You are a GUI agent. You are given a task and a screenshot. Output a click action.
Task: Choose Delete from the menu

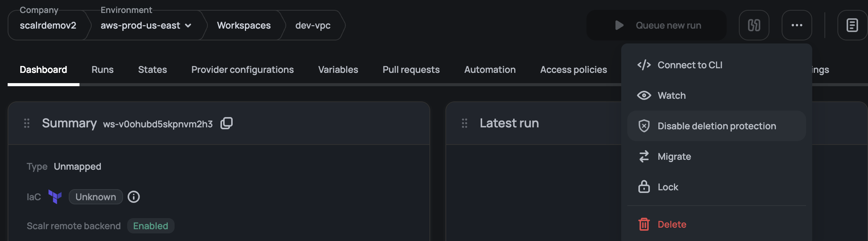[x=717, y=224]
